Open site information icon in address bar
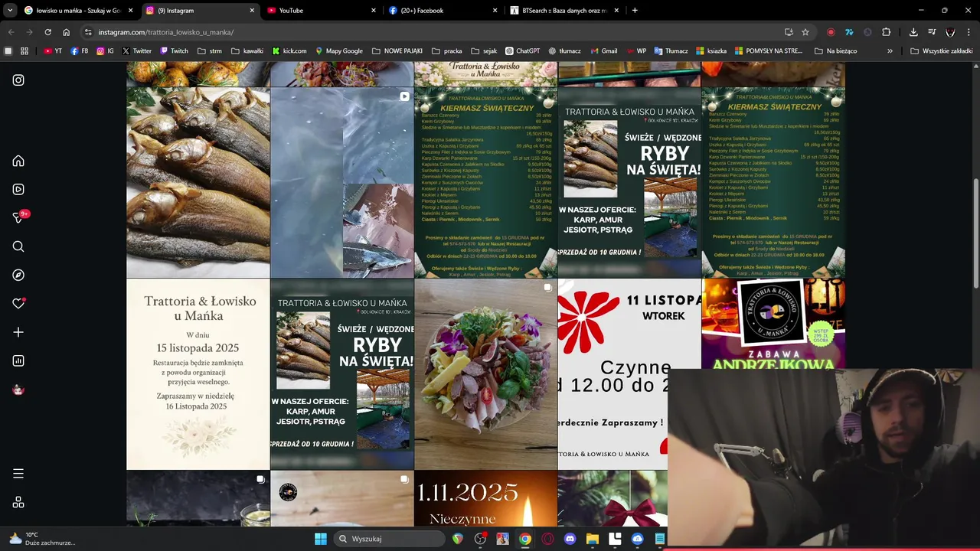The width and height of the screenshot is (980, 551). tap(88, 32)
